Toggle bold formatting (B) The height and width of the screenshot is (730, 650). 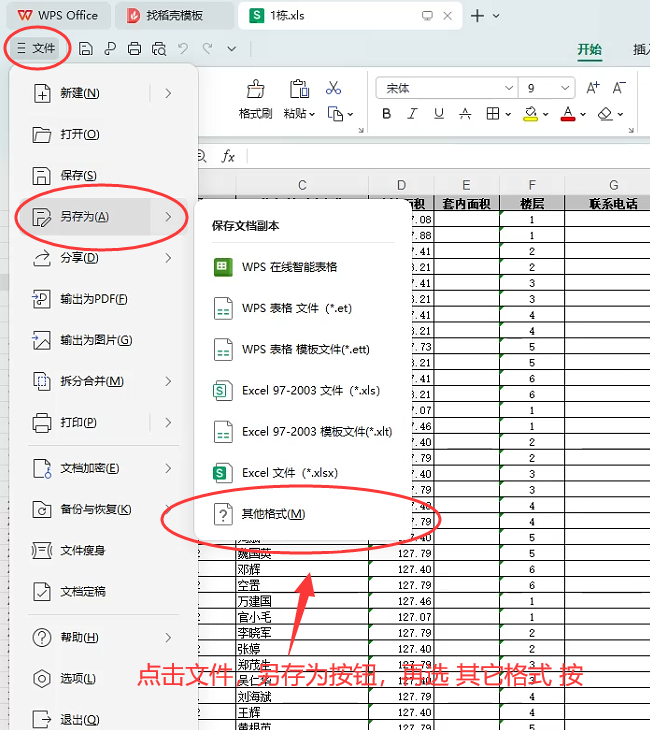click(x=386, y=114)
